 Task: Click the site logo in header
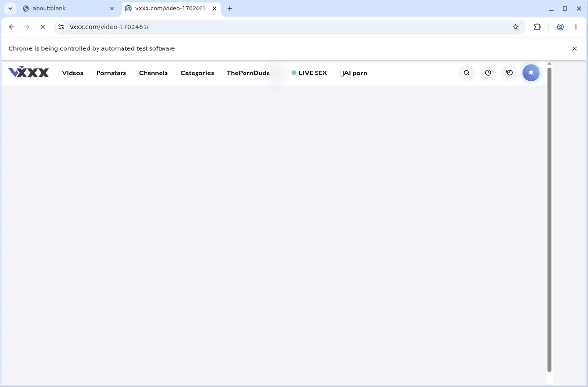(x=28, y=73)
